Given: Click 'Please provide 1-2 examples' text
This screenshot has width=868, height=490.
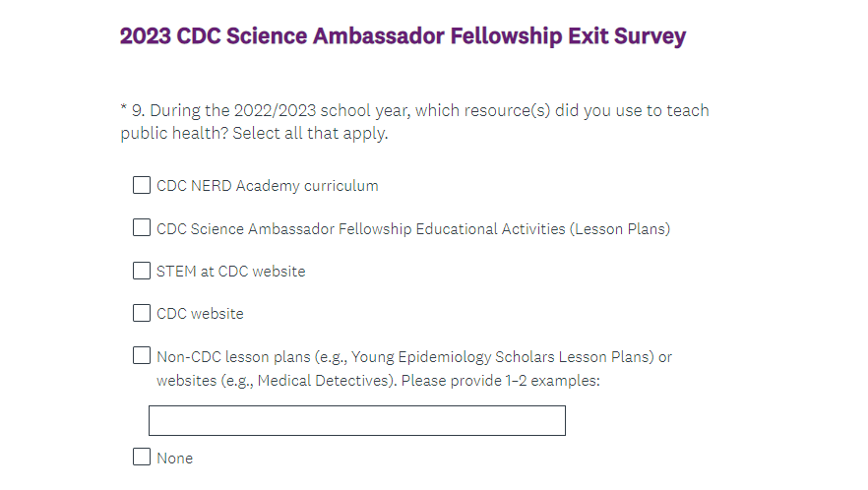Looking at the screenshot, I should click(497, 380).
